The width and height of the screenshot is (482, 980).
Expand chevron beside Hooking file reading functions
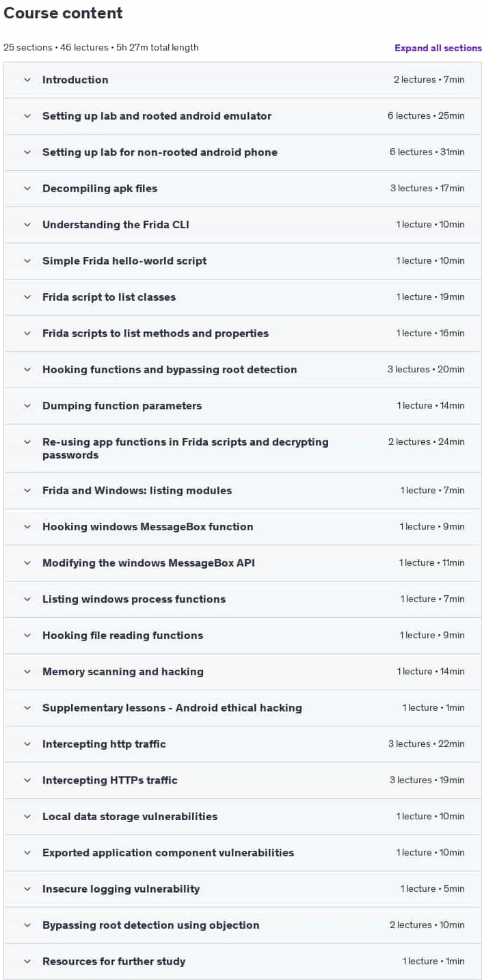pyautogui.click(x=27, y=636)
